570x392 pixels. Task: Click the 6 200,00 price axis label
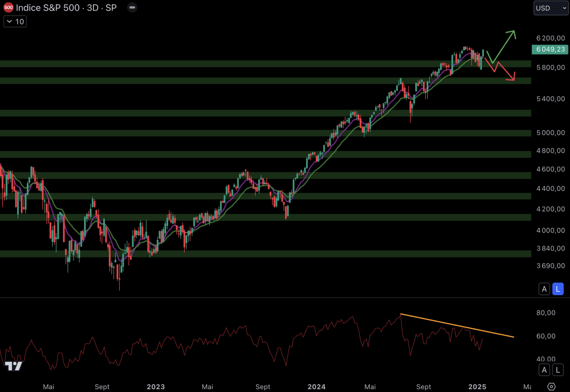(550, 38)
